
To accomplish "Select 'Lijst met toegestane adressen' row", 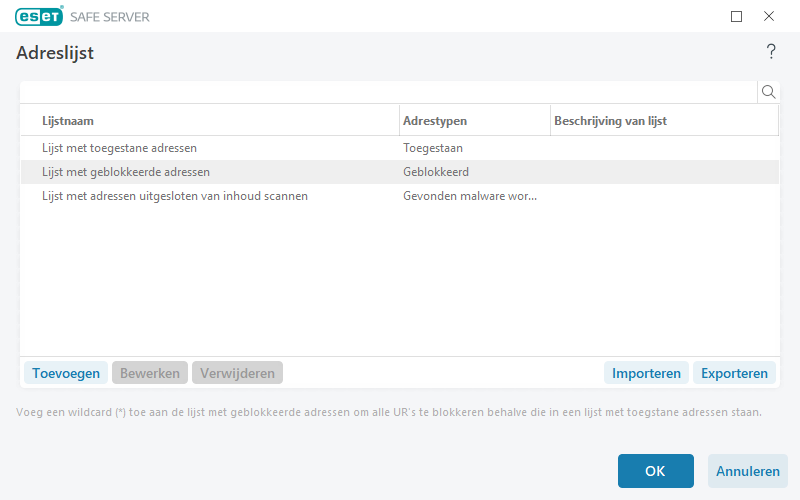I will point(399,148).
